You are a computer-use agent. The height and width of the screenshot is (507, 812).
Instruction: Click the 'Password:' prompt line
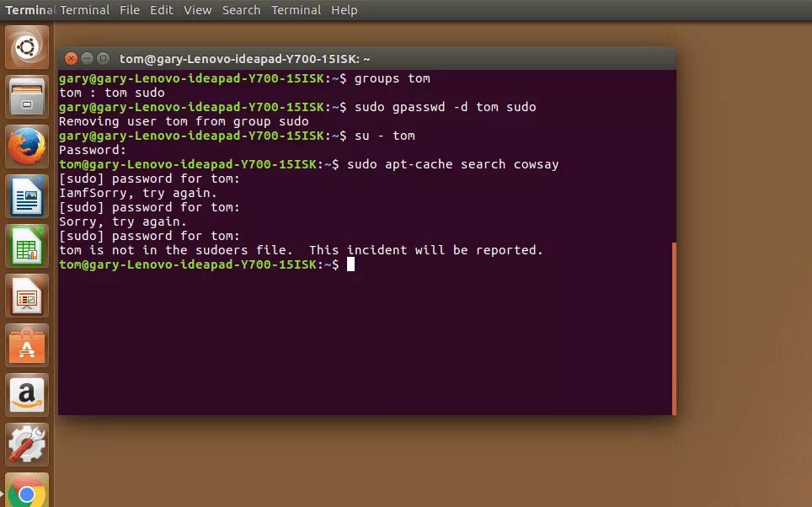[93, 150]
